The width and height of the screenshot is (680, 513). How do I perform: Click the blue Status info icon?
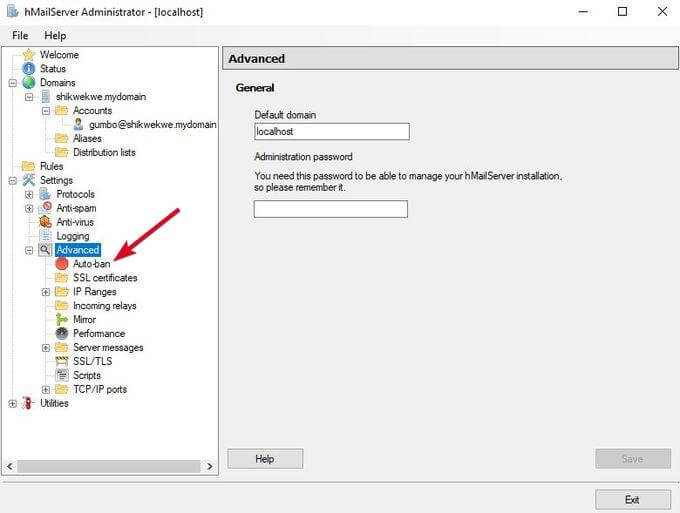(x=29, y=69)
